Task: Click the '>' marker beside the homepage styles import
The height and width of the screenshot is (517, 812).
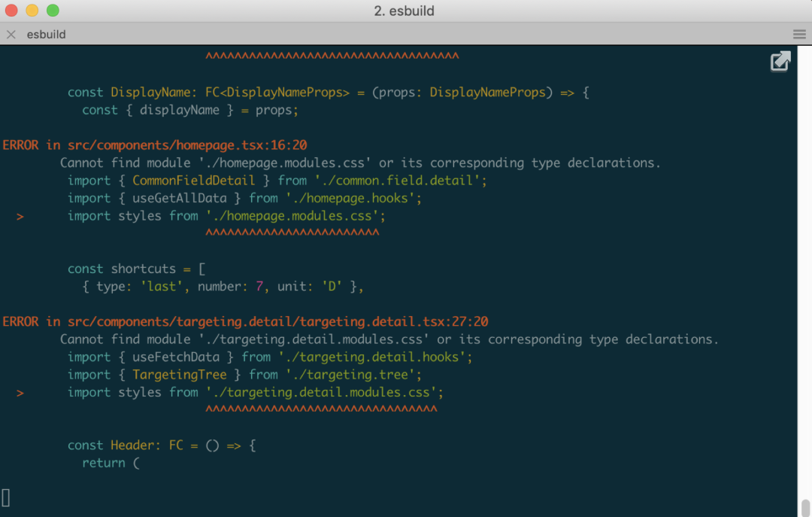Action: 20,216
